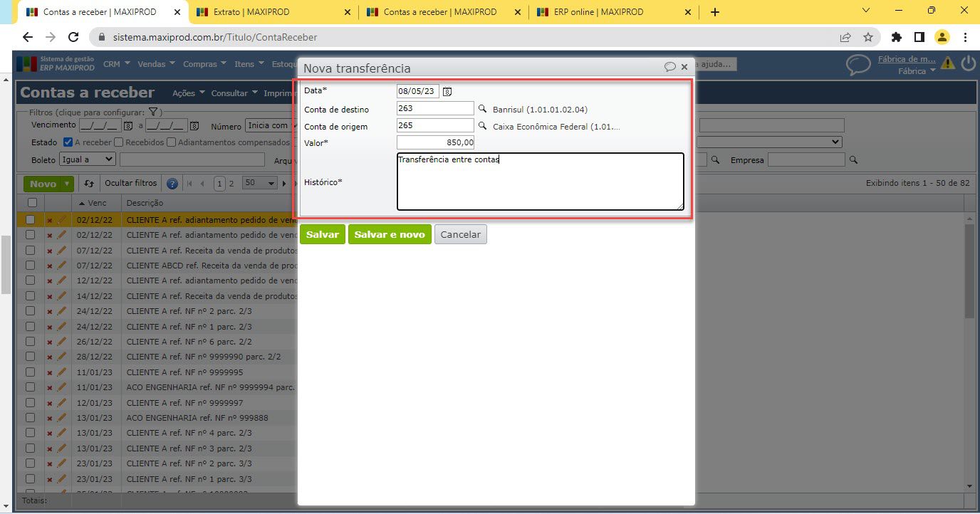This screenshot has width=980, height=514.
Task: Edit the 14/12/22 receivable with the pencil
Action: [x=61, y=295]
